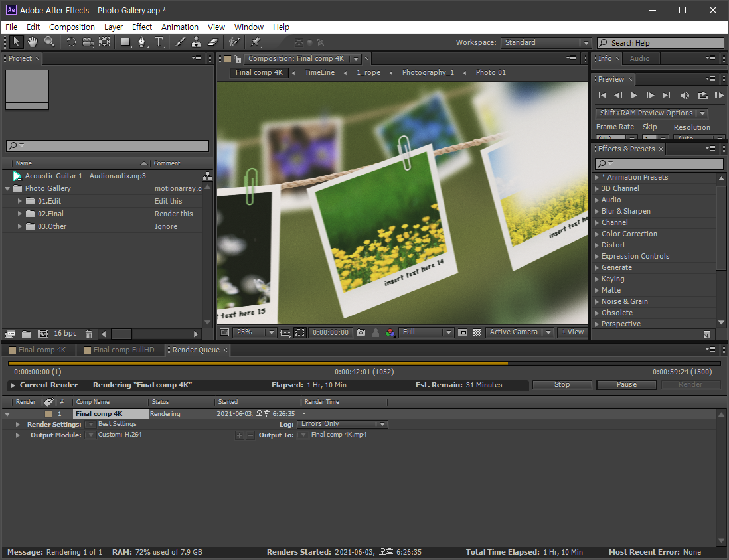Select the Eraser tool
Viewport: 729px width, 560px height.
(x=213, y=42)
